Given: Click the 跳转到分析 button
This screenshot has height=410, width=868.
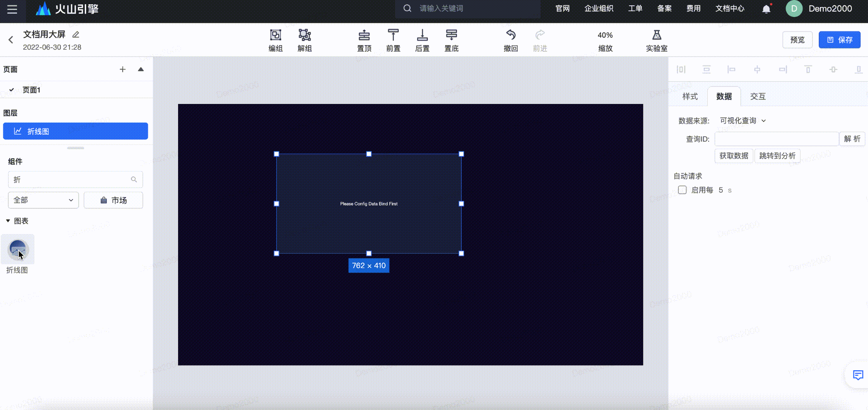Looking at the screenshot, I should (777, 156).
